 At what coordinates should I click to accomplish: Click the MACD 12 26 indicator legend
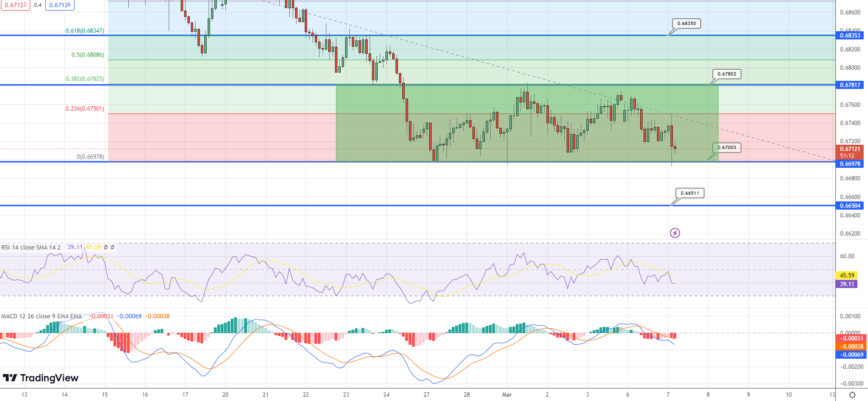pyautogui.click(x=41, y=316)
